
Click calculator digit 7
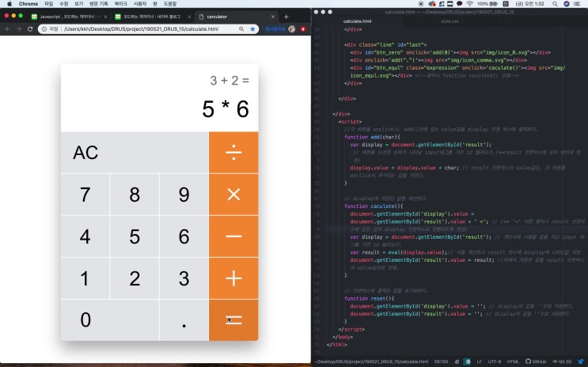[85, 195]
